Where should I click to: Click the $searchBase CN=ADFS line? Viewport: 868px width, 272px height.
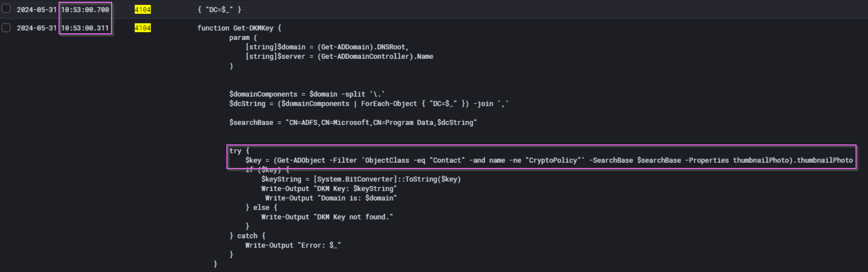tap(353, 122)
